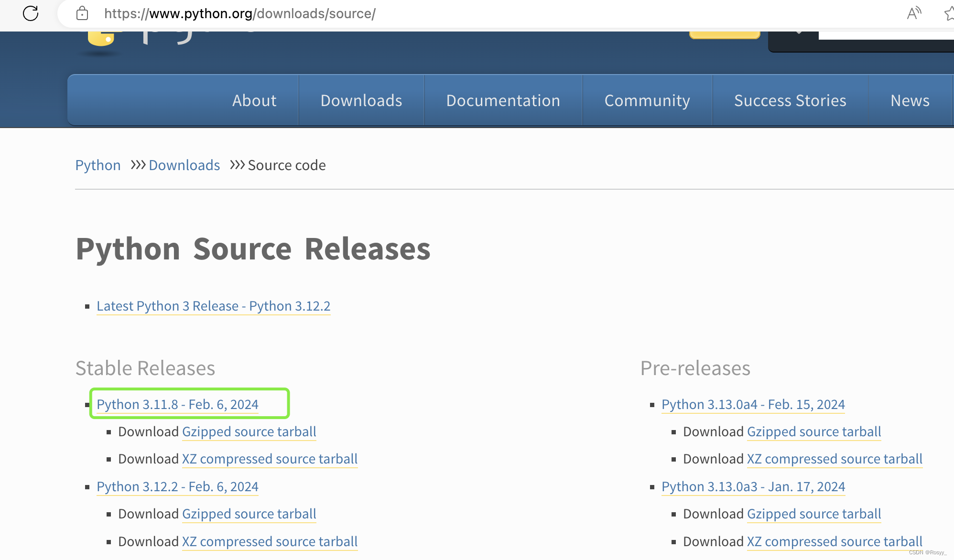Click the Python breadcrumb home link

point(98,165)
